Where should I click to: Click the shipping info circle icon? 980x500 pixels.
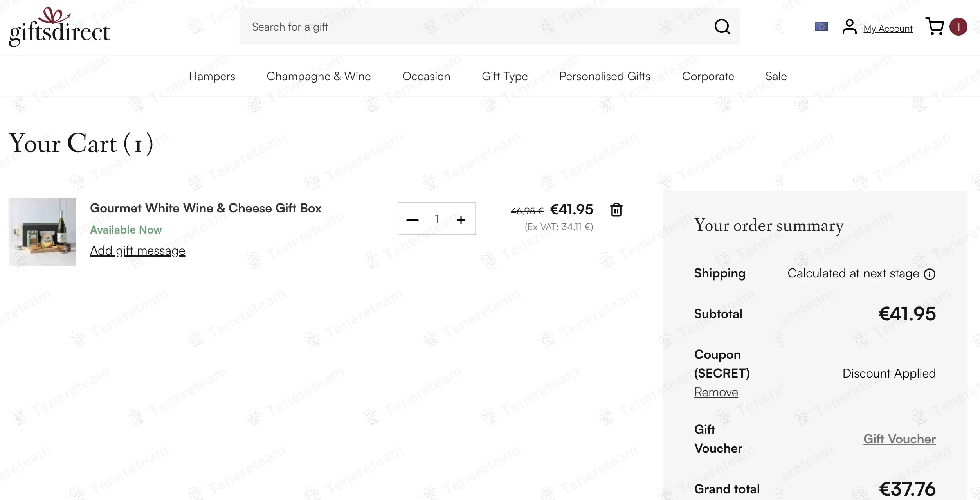[930, 274]
